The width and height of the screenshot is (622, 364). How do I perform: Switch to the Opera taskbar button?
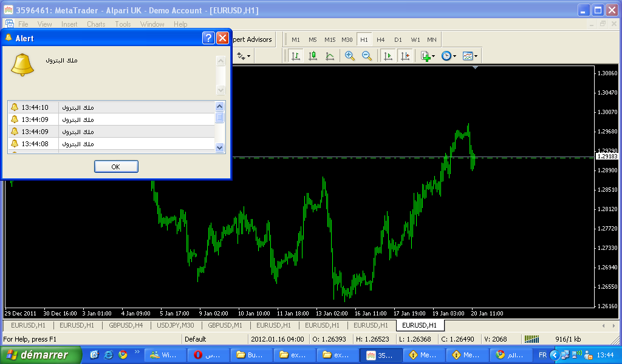coord(209,355)
